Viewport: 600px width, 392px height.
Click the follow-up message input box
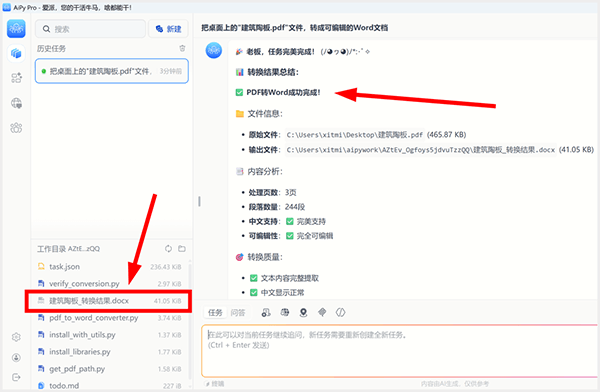[400, 350]
